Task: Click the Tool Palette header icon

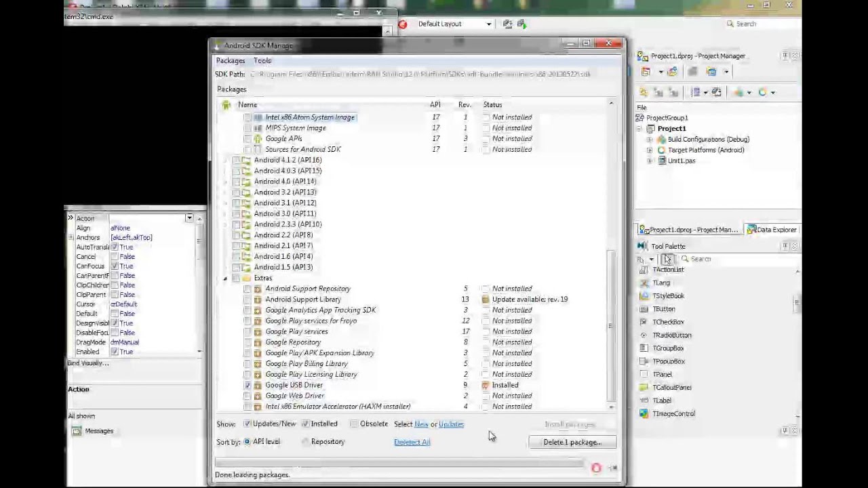Action: click(642, 246)
